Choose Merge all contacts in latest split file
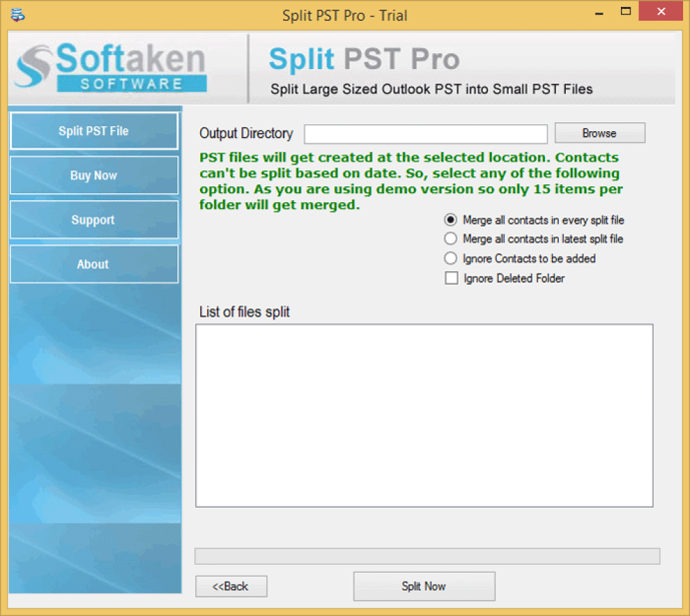The width and height of the screenshot is (690, 616). (x=451, y=239)
